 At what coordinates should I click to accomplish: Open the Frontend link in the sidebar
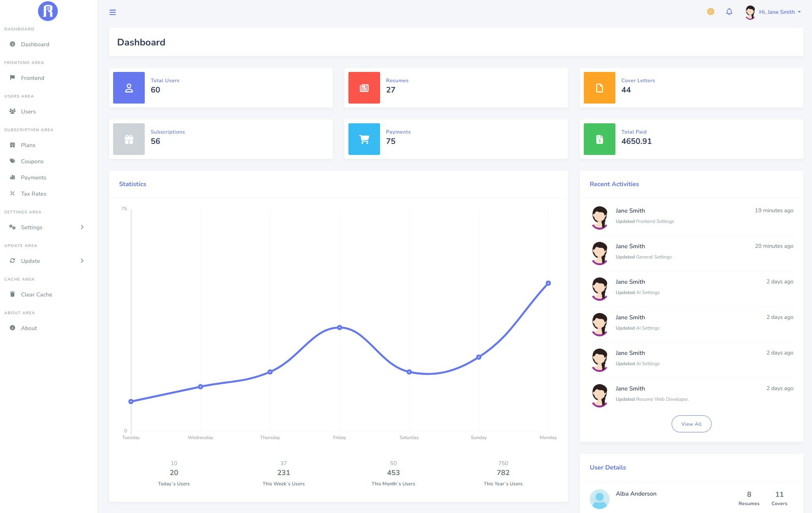click(x=32, y=77)
